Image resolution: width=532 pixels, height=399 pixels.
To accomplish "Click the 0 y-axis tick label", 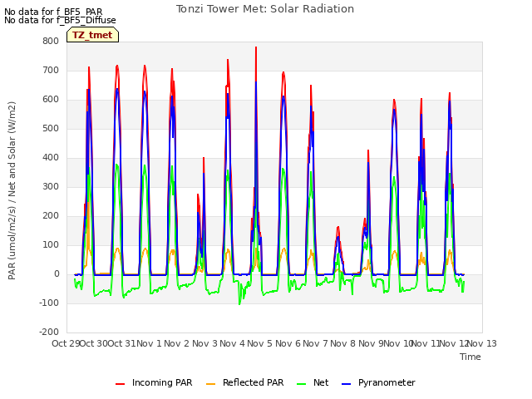I will pyautogui.click(x=57, y=274).
